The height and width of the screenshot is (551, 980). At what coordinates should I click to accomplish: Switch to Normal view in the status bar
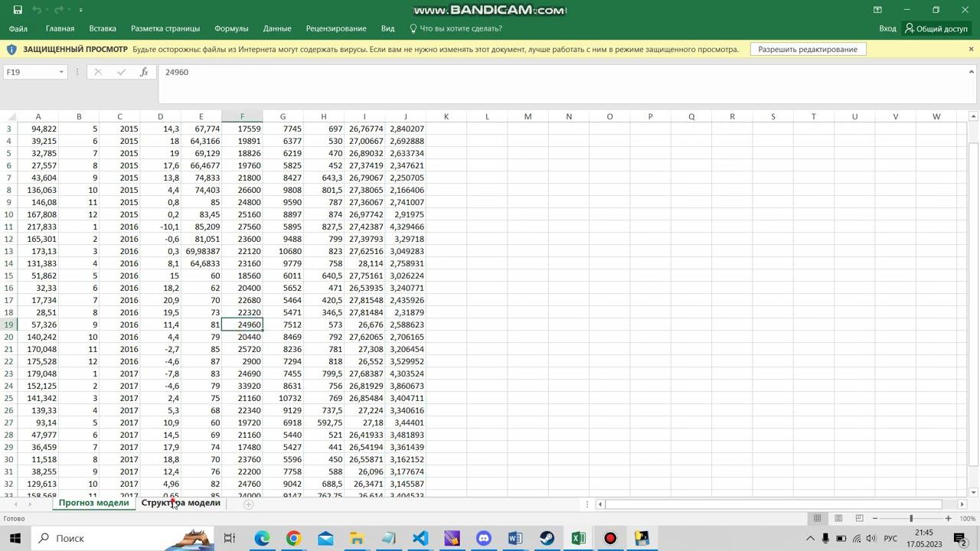point(817,518)
